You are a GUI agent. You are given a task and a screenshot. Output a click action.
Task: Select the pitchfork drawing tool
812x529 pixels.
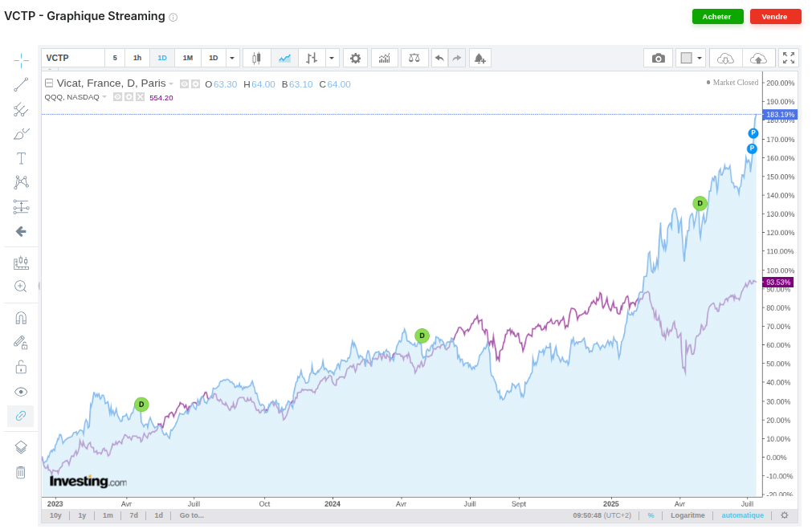pos(21,109)
